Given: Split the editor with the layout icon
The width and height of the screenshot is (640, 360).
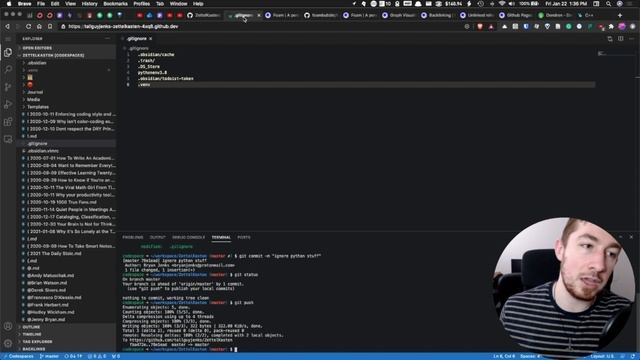Looking at the screenshot, I should [x=620, y=39].
